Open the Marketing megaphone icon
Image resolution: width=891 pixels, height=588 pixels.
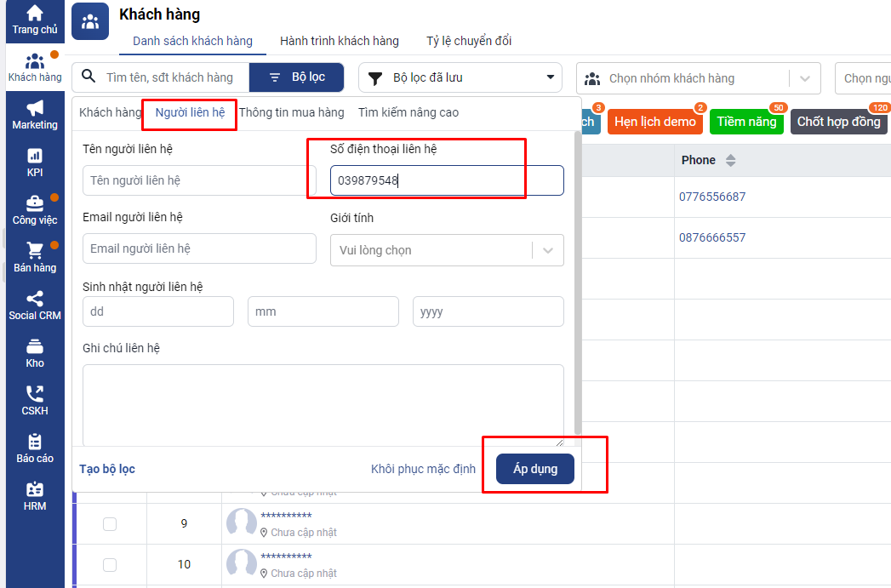coord(35,109)
